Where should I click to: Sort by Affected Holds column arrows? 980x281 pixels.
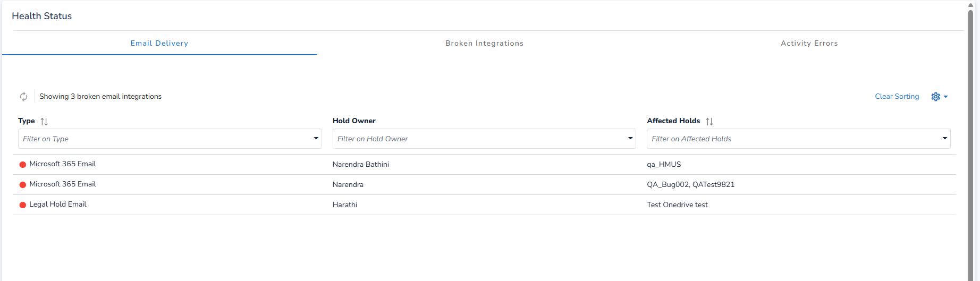(x=709, y=122)
